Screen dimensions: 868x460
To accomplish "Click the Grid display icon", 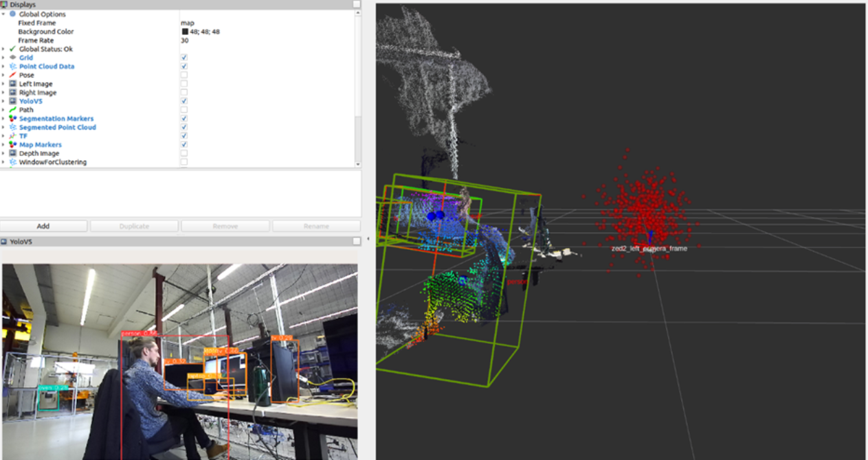I will tap(12, 58).
